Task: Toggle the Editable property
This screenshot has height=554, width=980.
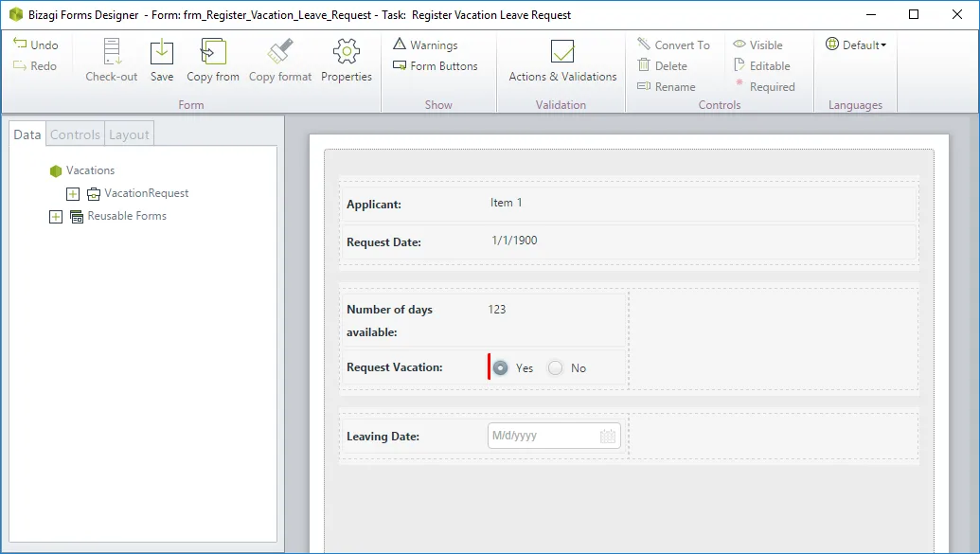Action: (762, 65)
